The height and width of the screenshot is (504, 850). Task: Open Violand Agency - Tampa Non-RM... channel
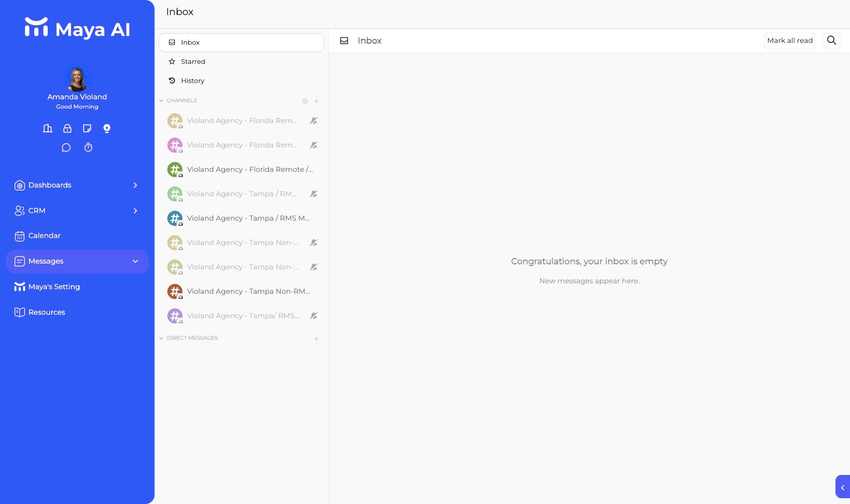click(241, 291)
